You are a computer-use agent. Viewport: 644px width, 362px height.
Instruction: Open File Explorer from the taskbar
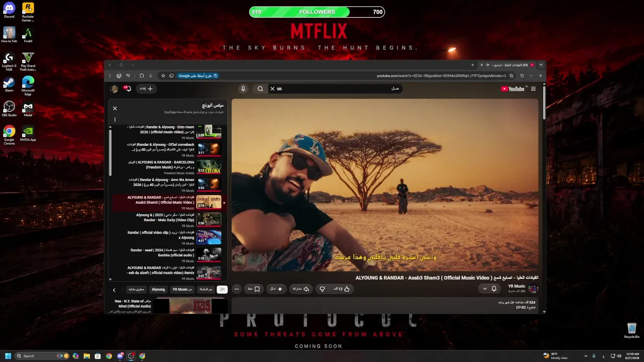click(87, 356)
